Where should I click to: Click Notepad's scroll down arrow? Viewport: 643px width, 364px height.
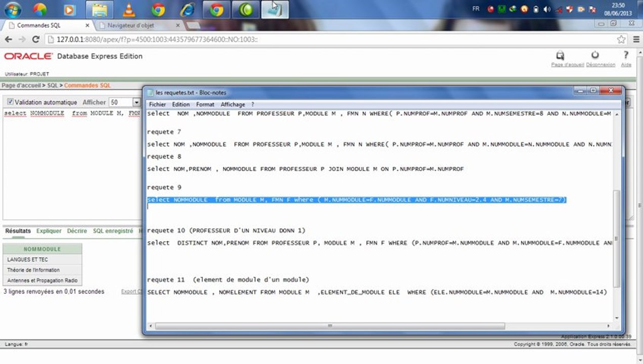click(x=616, y=317)
